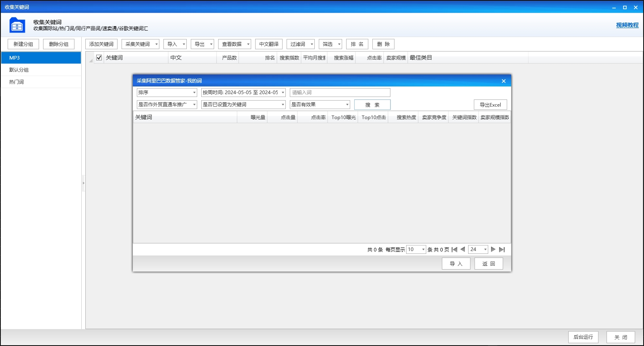The width and height of the screenshot is (644, 346).
Task: Open the per-page count dropdown showing 10
Action: (x=416, y=249)
